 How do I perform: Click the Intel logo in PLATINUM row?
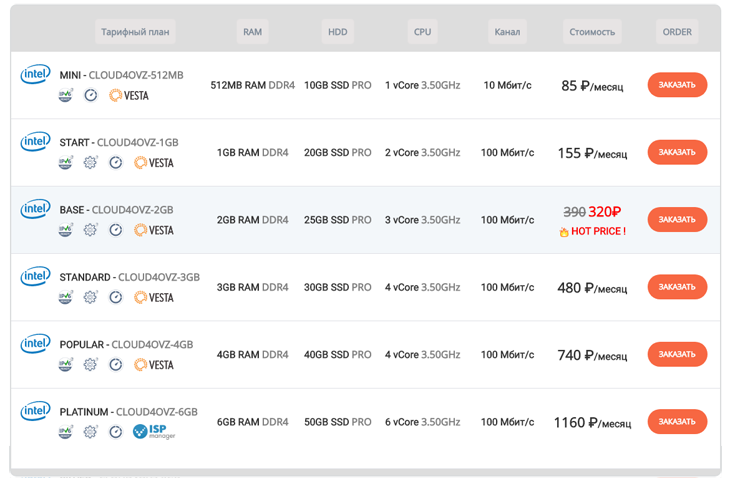point(35,411)
